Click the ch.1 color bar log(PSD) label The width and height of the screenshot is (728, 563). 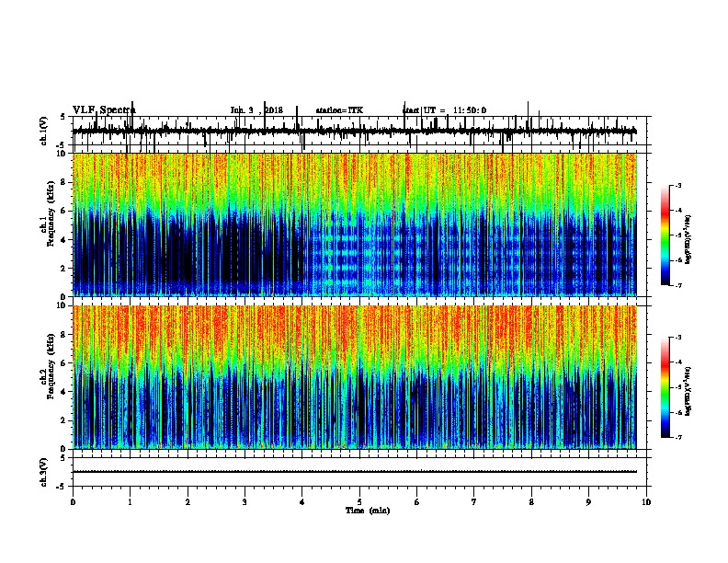click(x=688, y=239)
